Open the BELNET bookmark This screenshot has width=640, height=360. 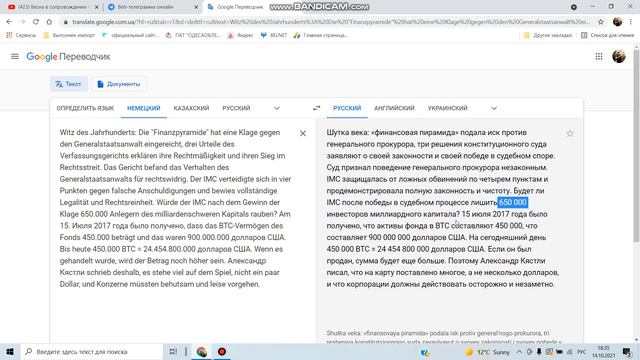click(x=274, y=35)
